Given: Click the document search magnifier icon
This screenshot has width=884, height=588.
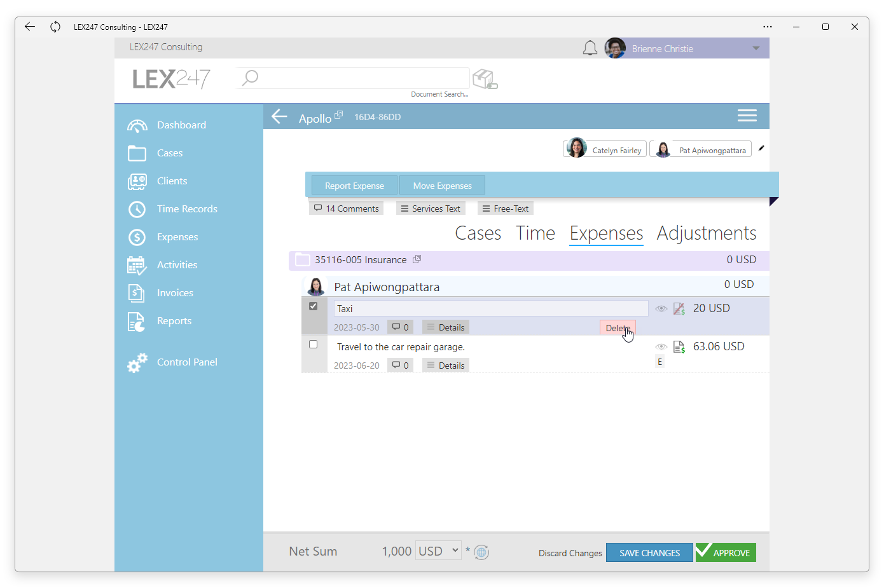Looking at the screenshot, I should (x=251, y=78).
